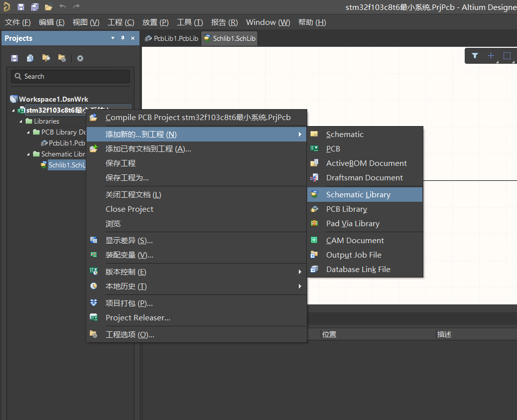Choose 工程选项 (O)... menu item
Screen dimensions: 517x420
pyautogui.click(x=197, y=334)
